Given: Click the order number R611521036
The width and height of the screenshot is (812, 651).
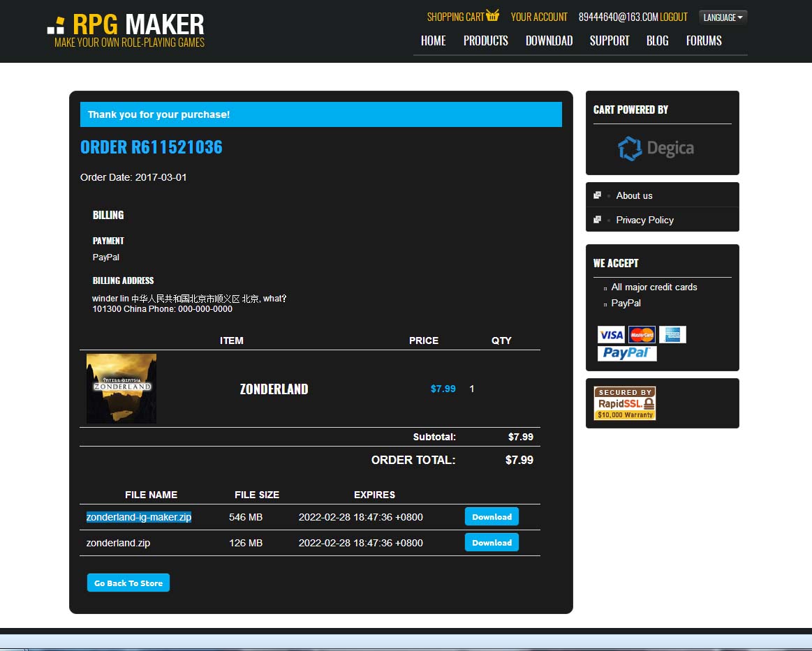Looking at the screenshot, I should (x=177, y=147).
